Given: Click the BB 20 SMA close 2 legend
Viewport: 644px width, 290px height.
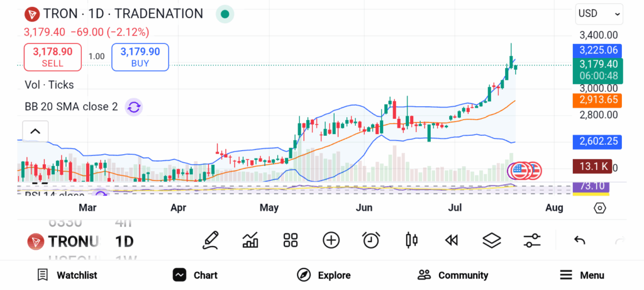Looking at the screenshot, I should point(71,107).
